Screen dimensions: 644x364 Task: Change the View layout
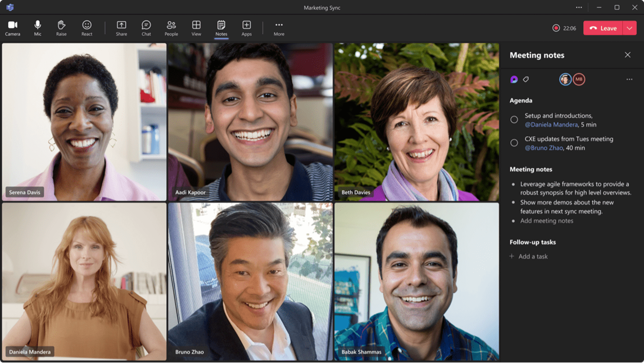coord(196,28)
